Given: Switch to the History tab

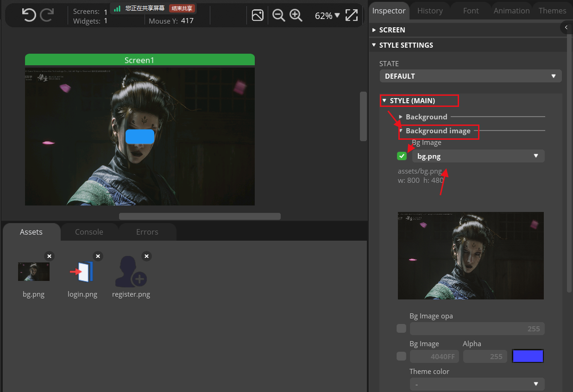Looking at the screenshot, I should tap(430, 11).
